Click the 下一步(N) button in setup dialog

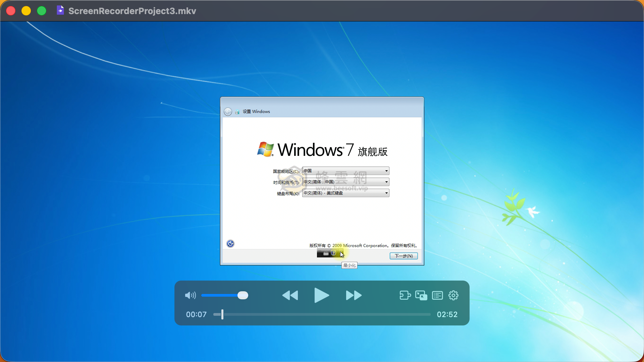(x=404, y=256)
